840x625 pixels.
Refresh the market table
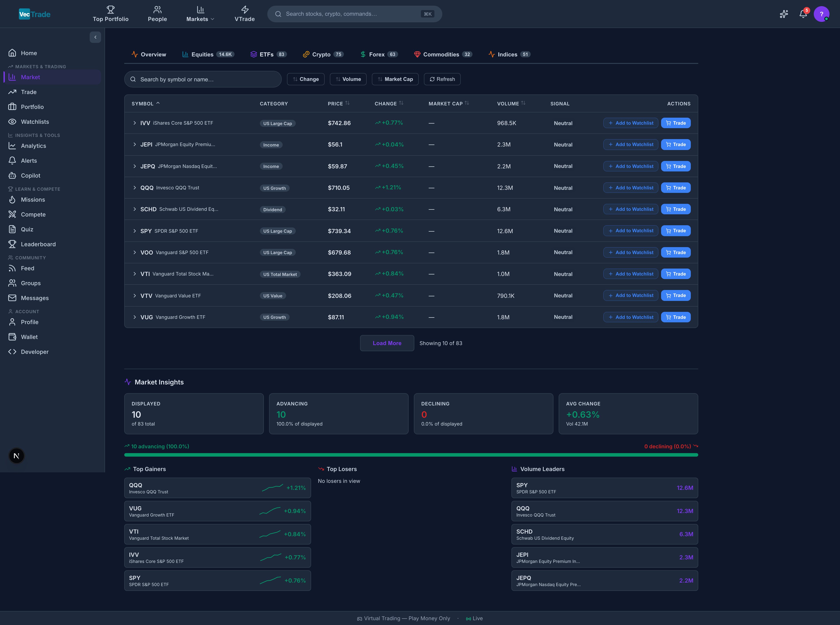pos(442,79)
